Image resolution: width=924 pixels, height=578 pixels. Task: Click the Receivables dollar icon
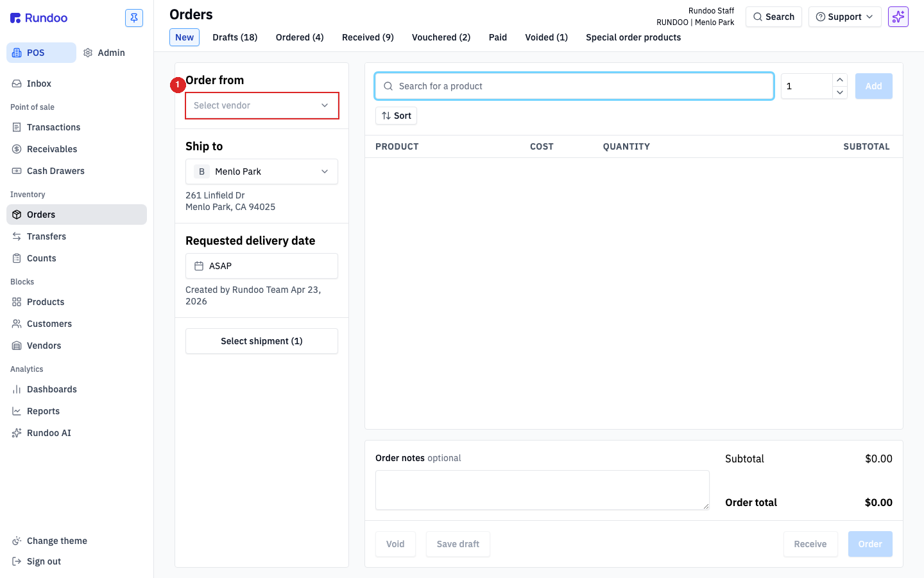click(17, 149)
